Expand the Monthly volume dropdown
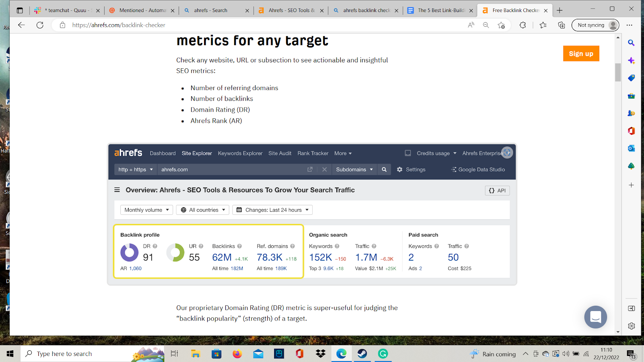The width and height of the screenshot is (644, 362). [x=147, y=210]
